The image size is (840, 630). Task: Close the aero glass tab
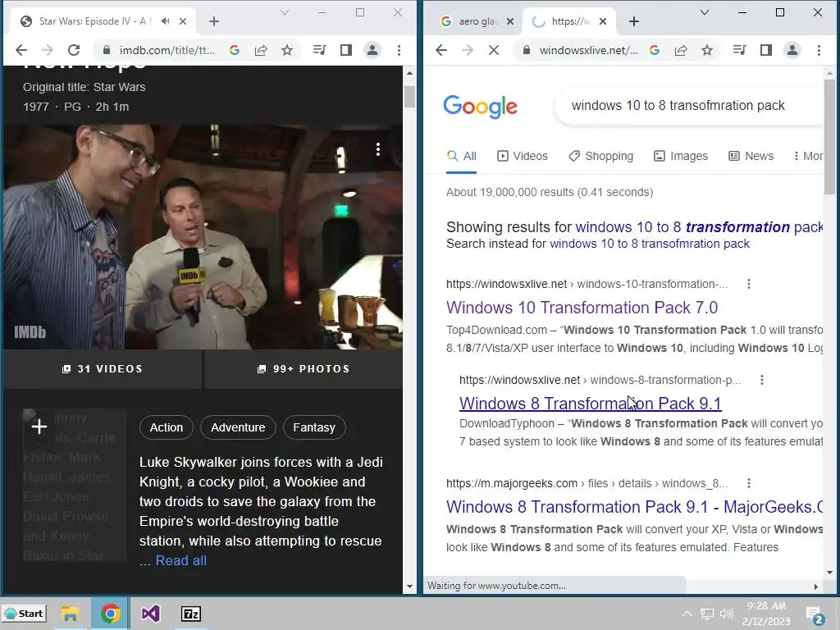point(510,21)
